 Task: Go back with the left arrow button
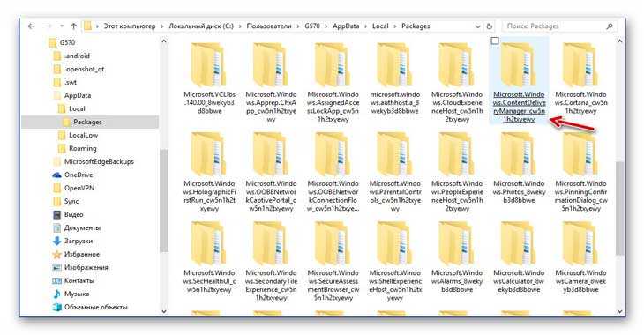tap(32, 26)
